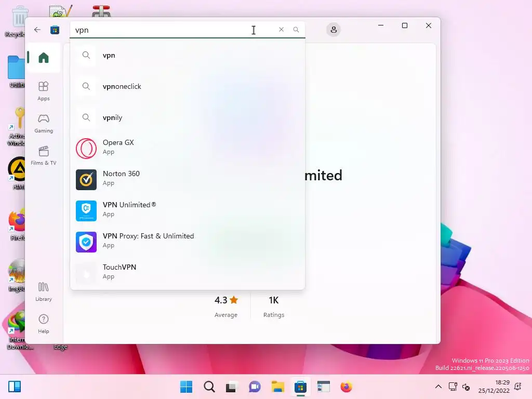Open Task View on taskbar
The height and width of the screenshot is (399, 532).
(x=232, y=387)
